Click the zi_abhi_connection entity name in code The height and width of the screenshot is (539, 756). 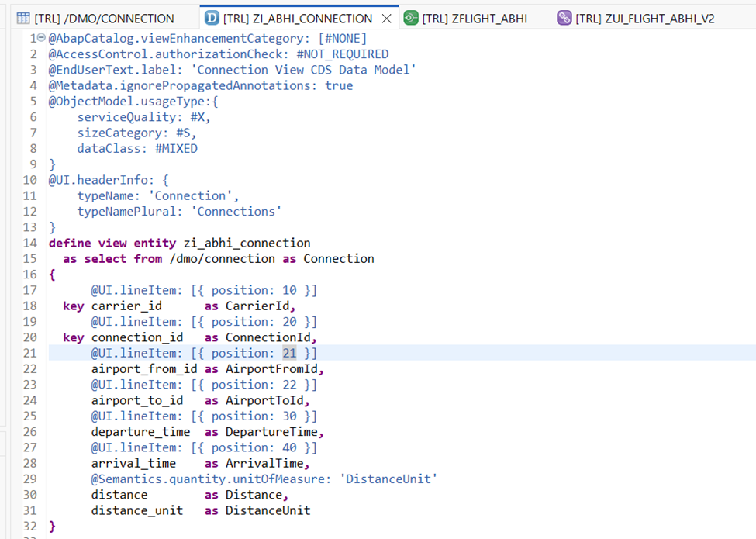click(247, 243)
